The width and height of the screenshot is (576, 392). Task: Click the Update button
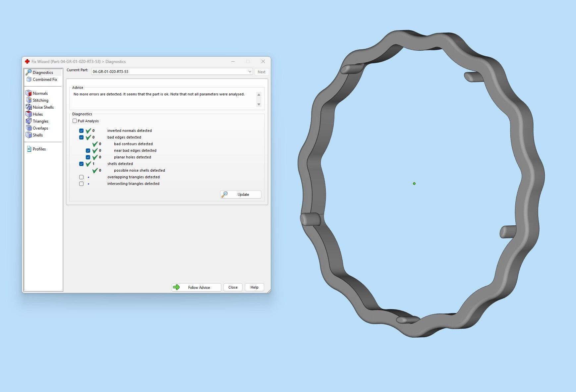coord(241,195)
